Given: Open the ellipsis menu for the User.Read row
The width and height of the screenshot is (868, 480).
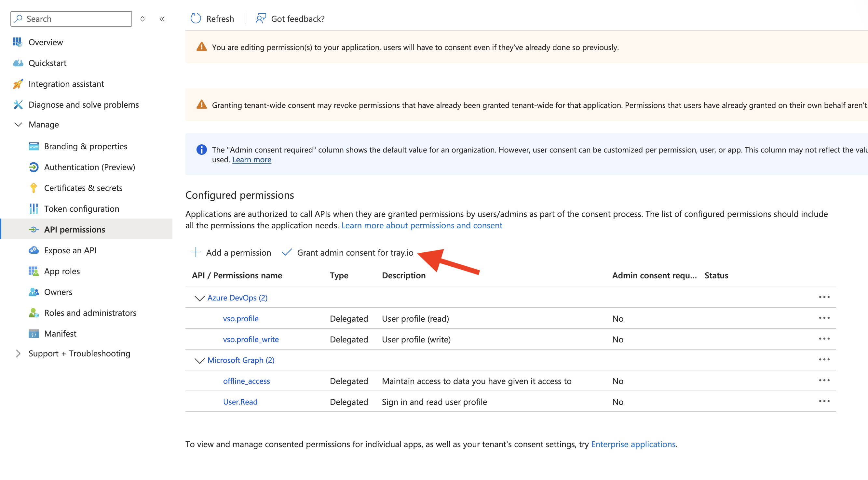Looking at the screenshot, I should click(x=824, y=401).
